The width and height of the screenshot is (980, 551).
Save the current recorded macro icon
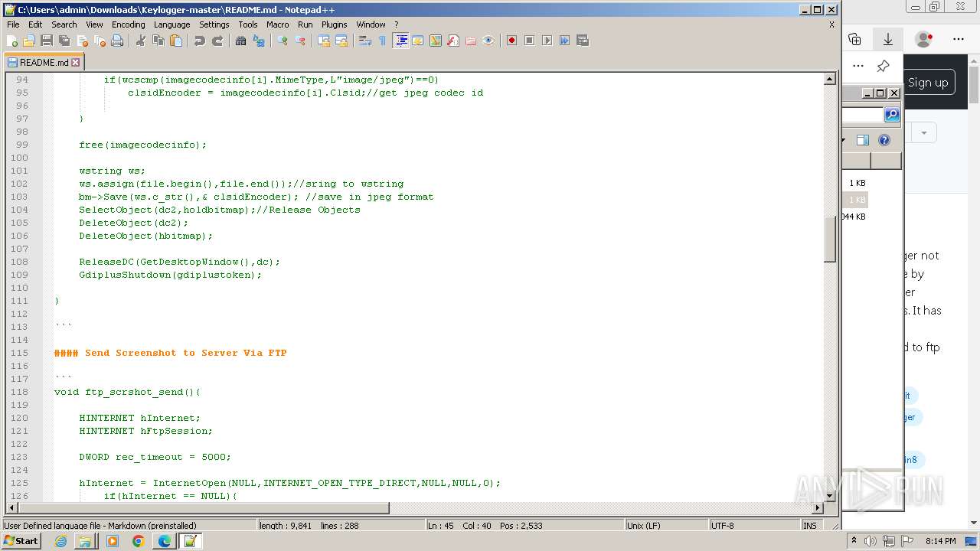[x=582, y=41]
